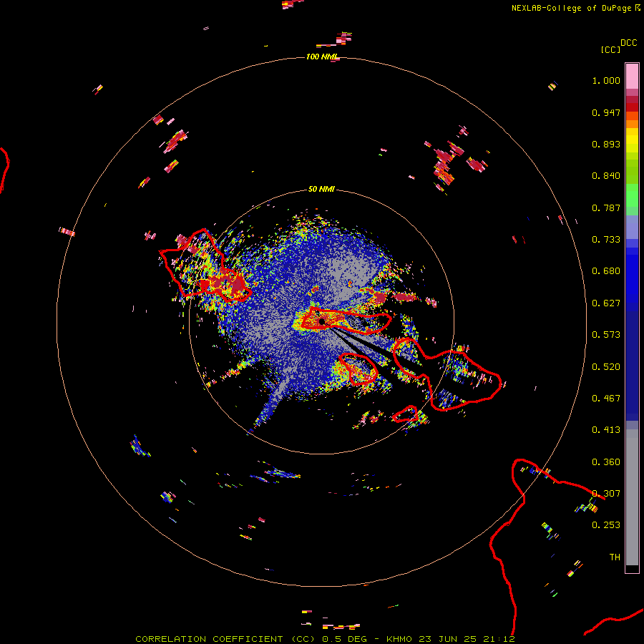Click the 21:12 timestamp in the caption
Viewport: 644px width, 644px height.
tap(499, 639)
